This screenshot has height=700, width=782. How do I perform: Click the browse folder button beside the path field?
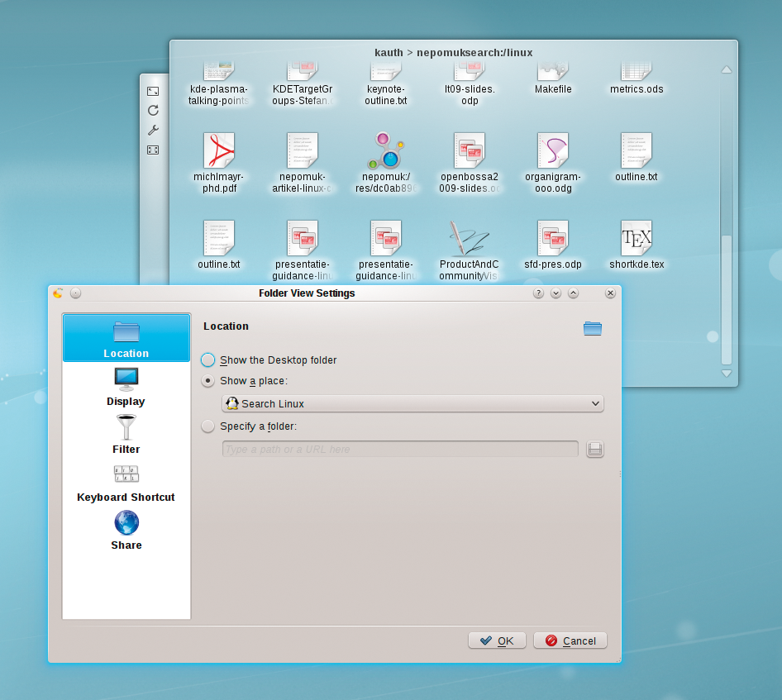594,450
